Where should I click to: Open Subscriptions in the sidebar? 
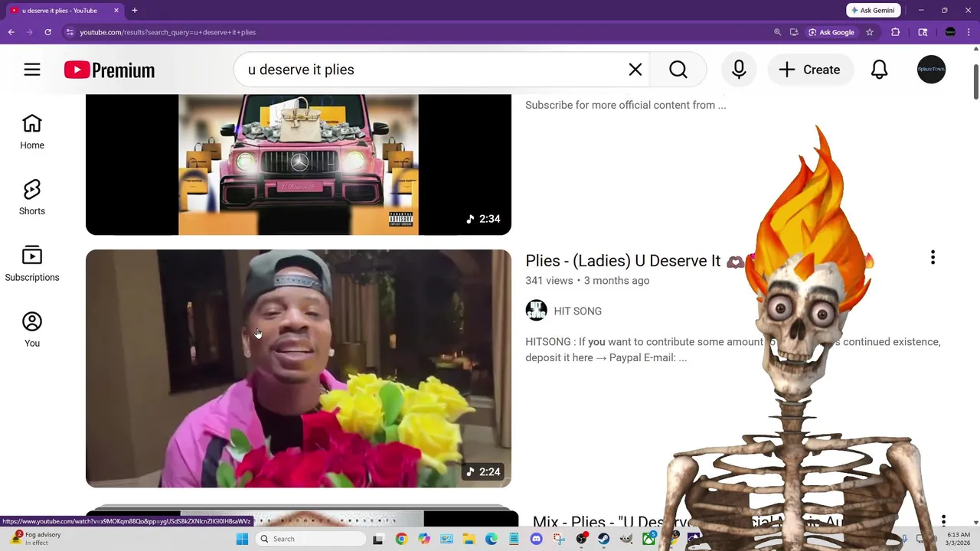tap(32, 264)
